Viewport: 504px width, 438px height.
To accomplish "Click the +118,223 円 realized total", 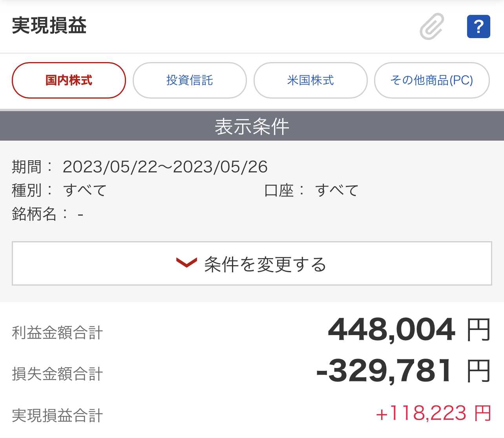I will click(433, 414).
